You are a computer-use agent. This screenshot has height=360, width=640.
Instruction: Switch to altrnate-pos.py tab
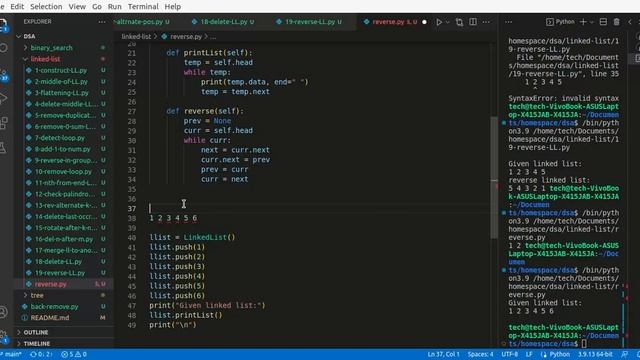(141, 22)
